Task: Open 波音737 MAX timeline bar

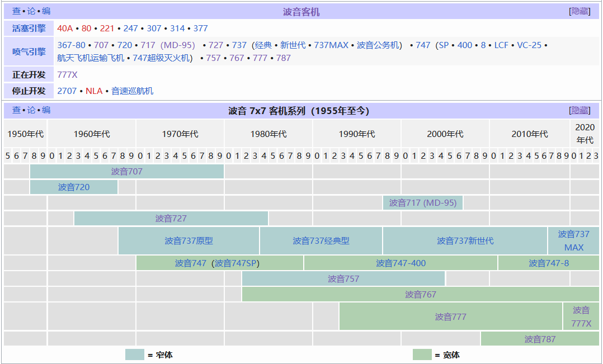Action: [x=573, y=240]
